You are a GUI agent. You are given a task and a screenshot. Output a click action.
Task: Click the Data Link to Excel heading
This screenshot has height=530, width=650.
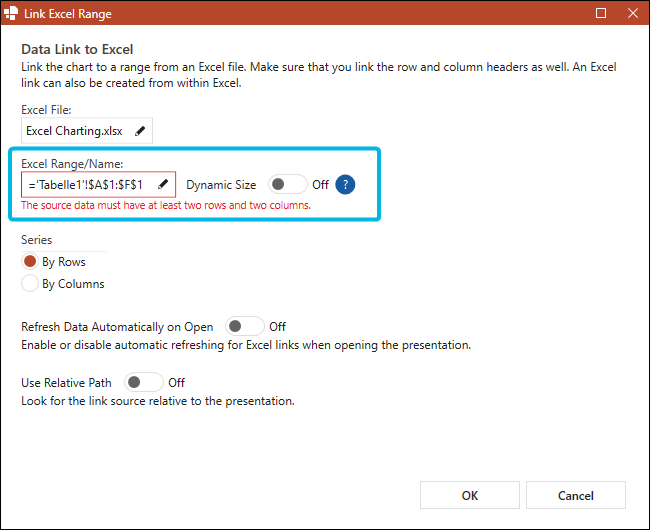tap(77, 49)
